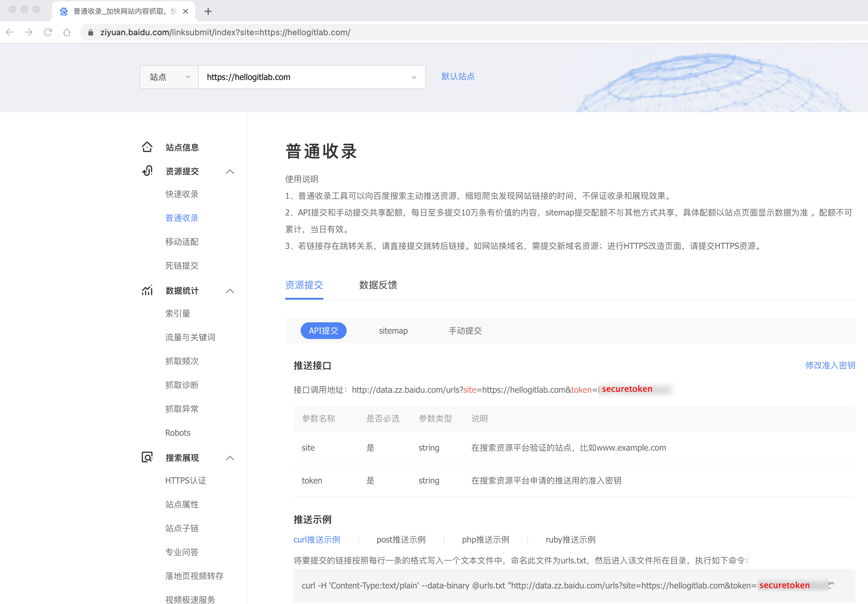
Task: Open 快速收录 in the sidebar
Action: [x=182, y=194]
